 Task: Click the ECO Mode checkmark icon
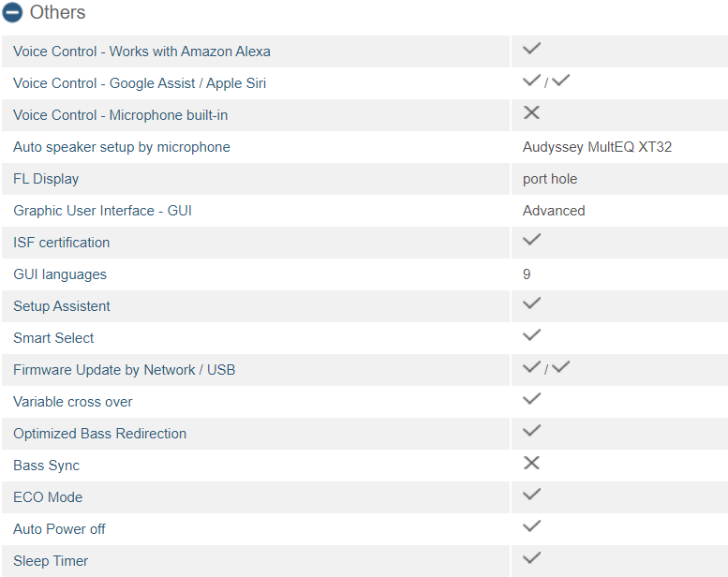click(531, 495)
